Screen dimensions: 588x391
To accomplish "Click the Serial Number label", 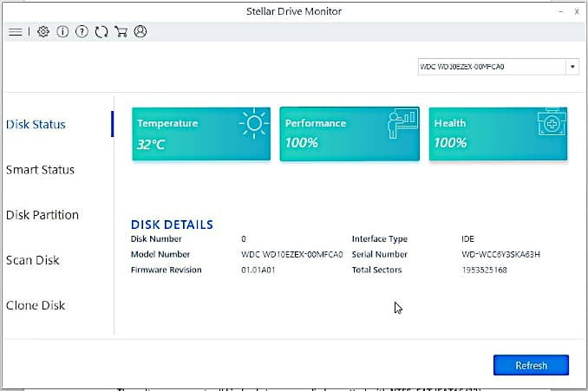I will pos(380,254).
